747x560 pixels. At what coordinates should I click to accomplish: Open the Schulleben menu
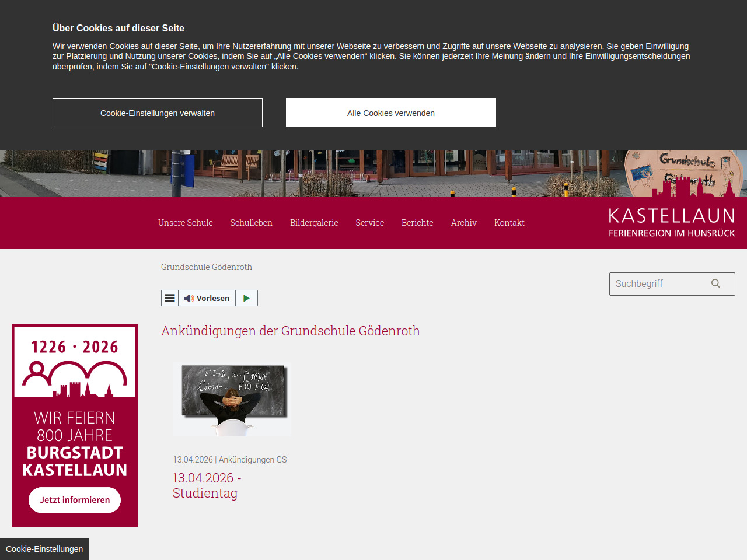click(x=251, y=223)
